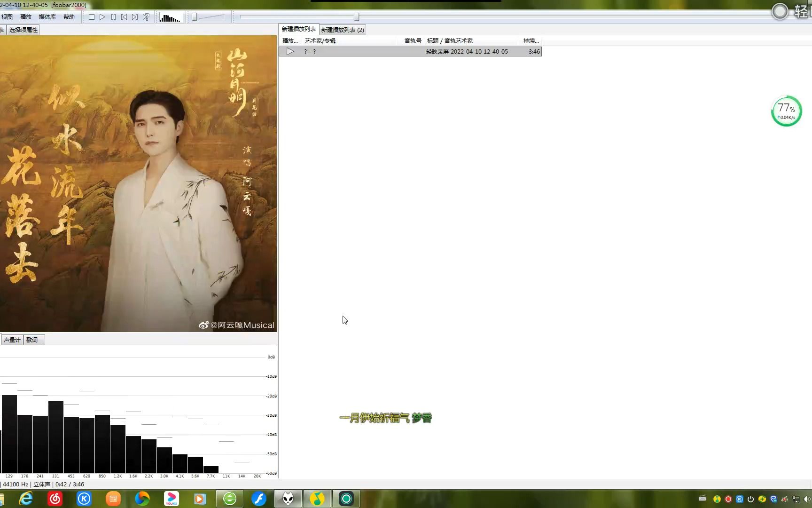This screenshot has height=508, width=812.
Task: Open the 播放 menu
Action: (x=26, y=17)
